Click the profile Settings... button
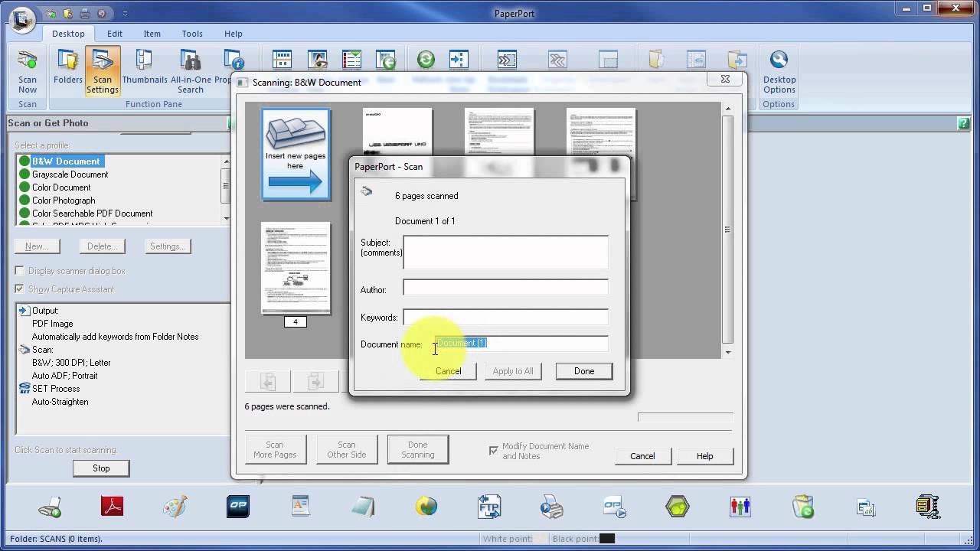Image resolution: width=980 pixels, height=551 pixels. coord(167,246)
